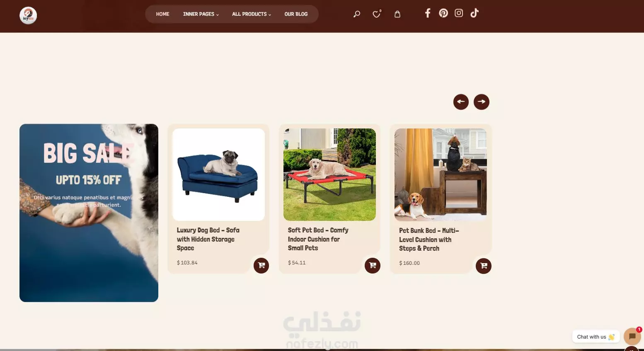Open the shopping bag cart icon
Image resolution: width=644 pixels, height=351 pixels.
tap(397, 14)
